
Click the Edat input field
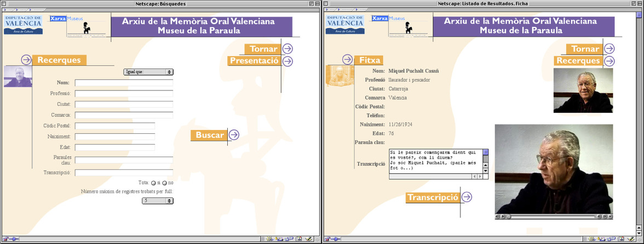click(x=114, y=147)
